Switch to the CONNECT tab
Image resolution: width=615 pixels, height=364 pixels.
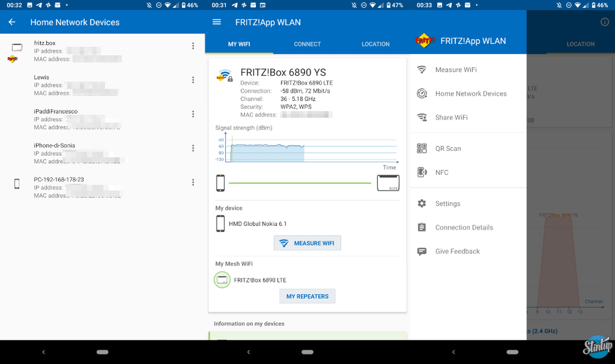307,44
